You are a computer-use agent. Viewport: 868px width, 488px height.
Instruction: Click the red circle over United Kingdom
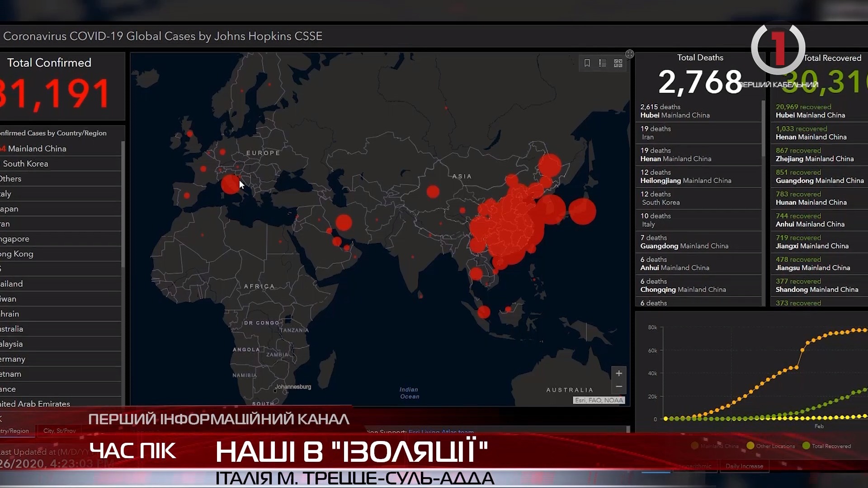[x=190, y=133]
